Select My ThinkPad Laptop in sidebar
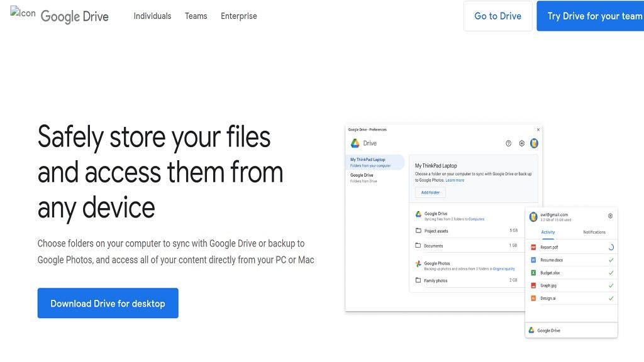 click(375, 163)
